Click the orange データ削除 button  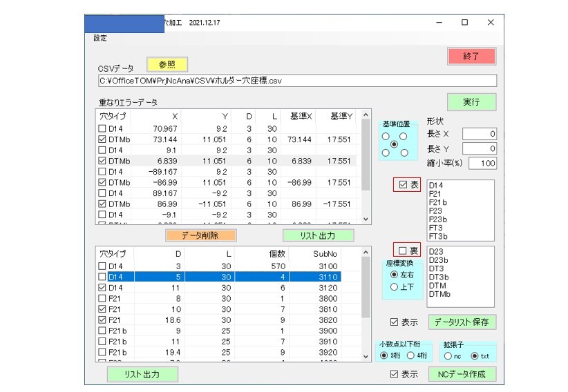[x=200, y=235]
